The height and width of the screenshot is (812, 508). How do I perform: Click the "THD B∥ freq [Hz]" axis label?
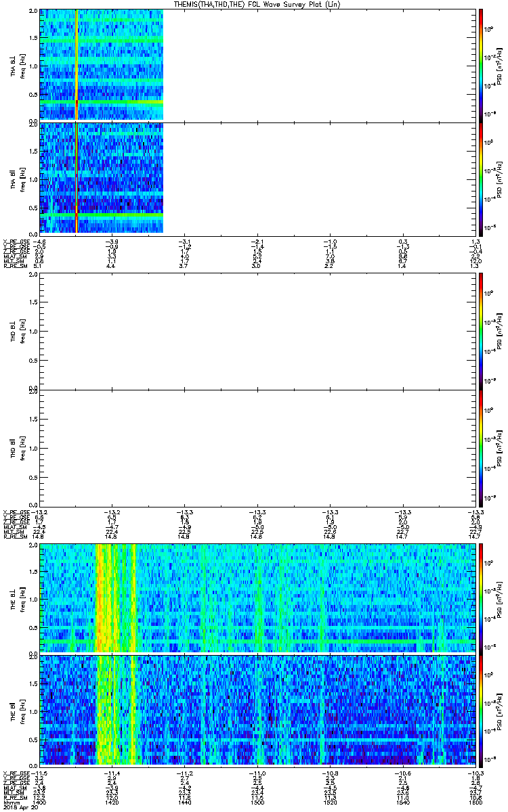tap(18, 448)
